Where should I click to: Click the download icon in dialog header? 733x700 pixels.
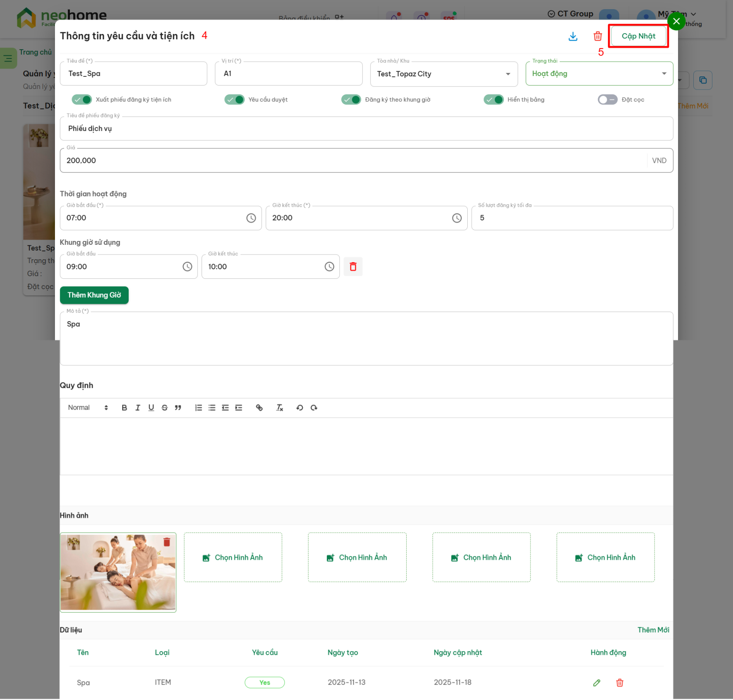(573, 36)
